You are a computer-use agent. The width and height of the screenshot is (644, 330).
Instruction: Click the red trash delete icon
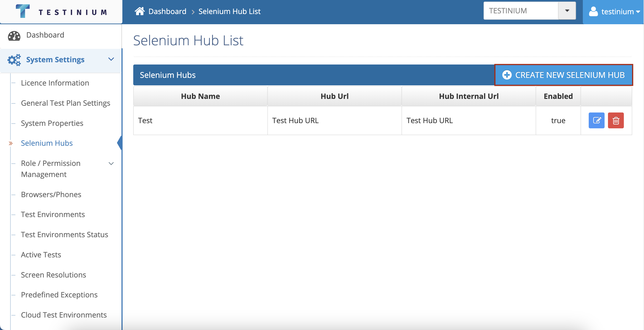615,120
